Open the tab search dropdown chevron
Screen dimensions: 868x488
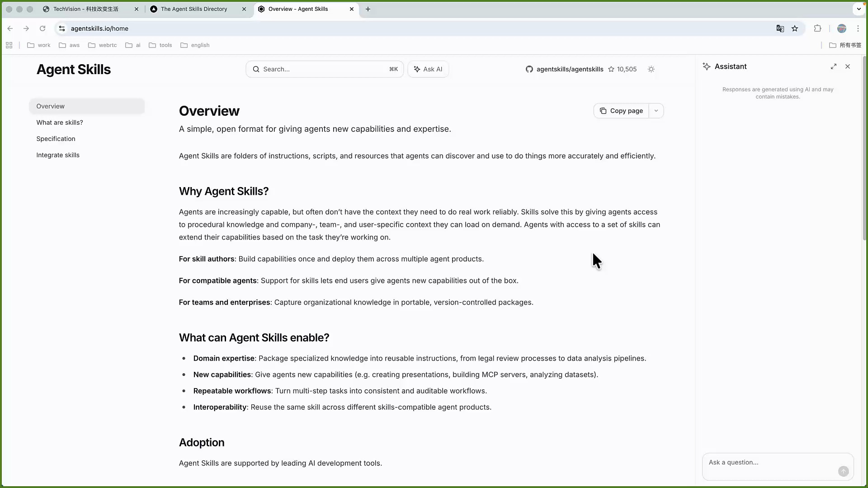pos(859,9)
